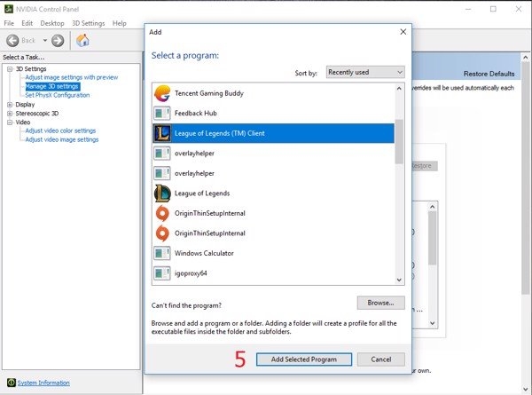Click background settings list scroll up arrow
The image size is (532, 395).
433,207
